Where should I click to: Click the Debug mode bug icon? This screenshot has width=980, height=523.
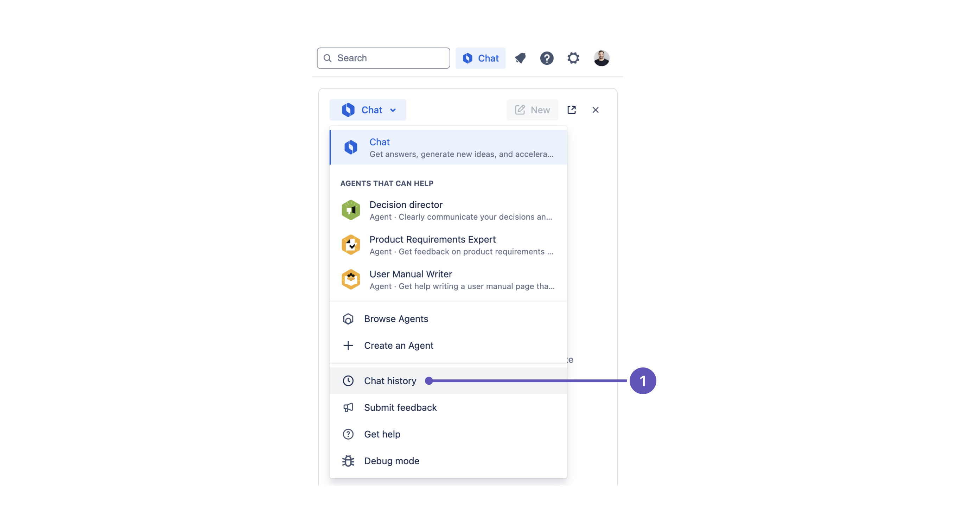point(348,461)
